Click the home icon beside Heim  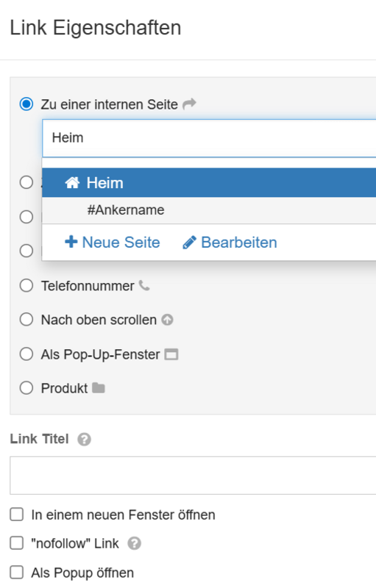click(72, 182)
